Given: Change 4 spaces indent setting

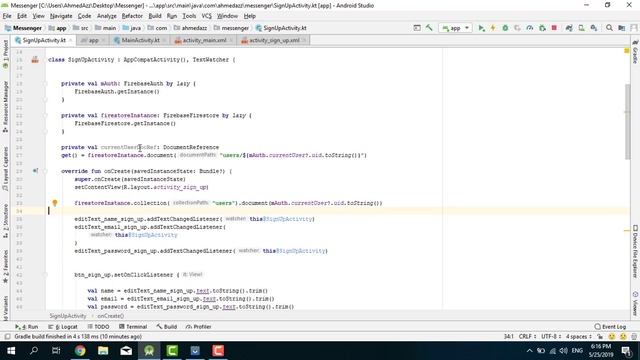Looking at the screenshot, I should [x=578, y=337].
